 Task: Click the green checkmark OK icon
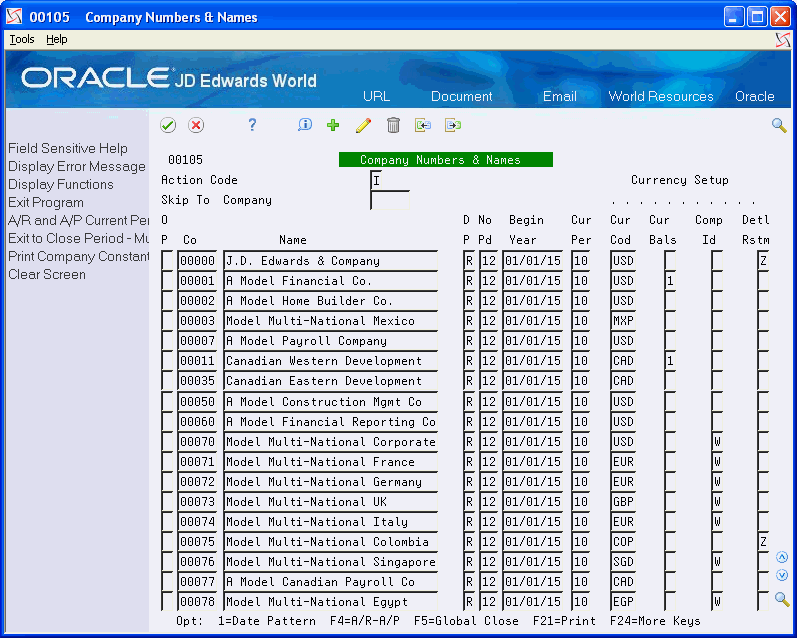pos(168,125)
